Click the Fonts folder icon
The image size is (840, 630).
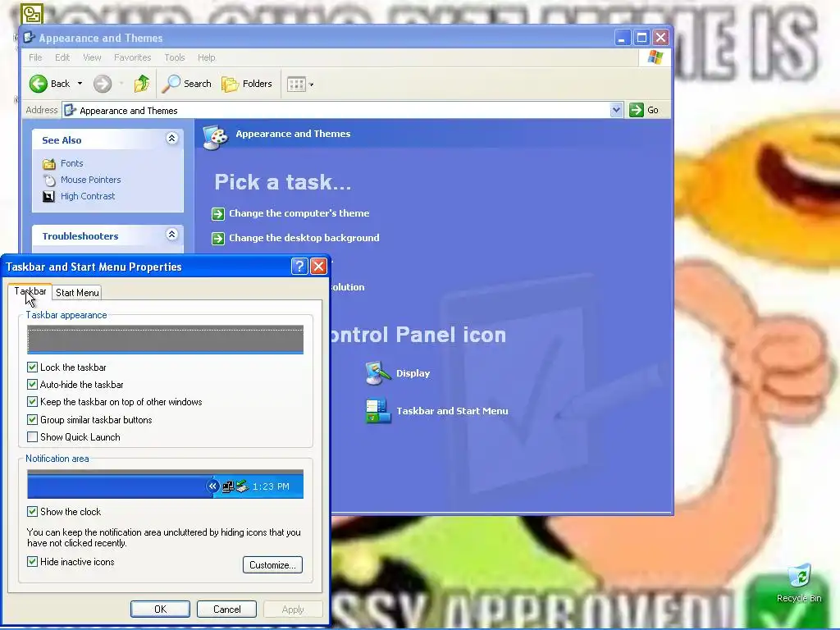tap(48, 163)
